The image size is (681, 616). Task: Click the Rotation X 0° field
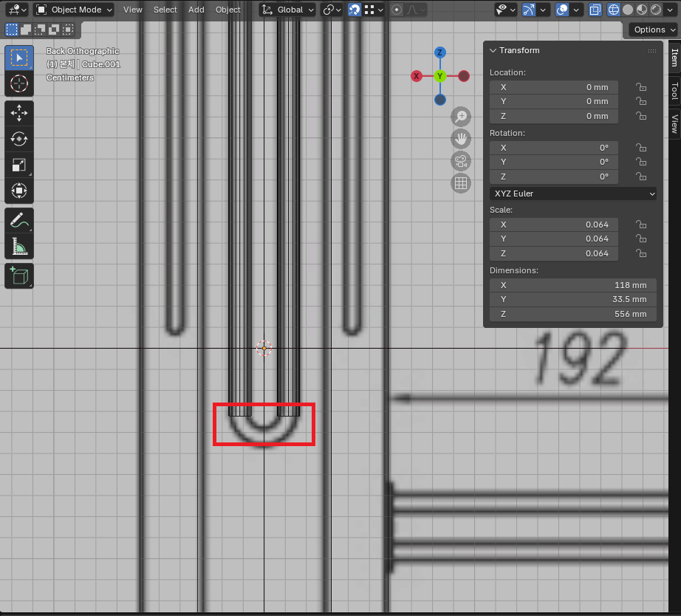click(x=554, y=148)
